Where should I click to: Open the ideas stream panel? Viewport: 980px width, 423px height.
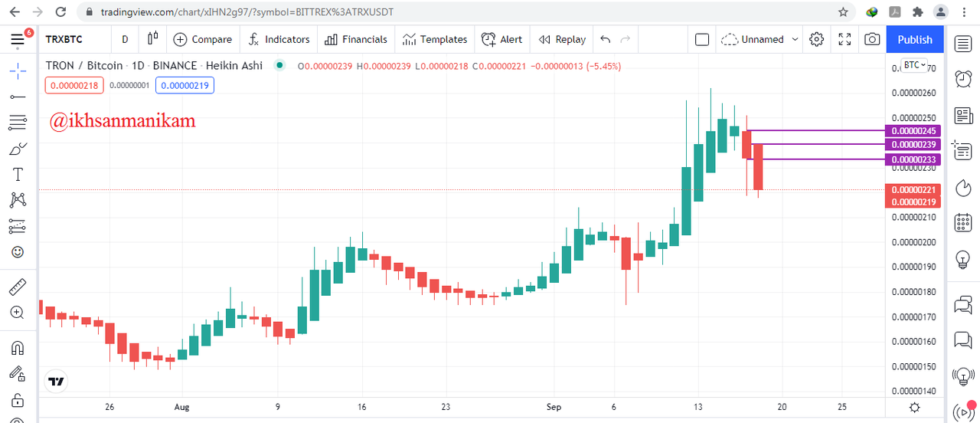tap(962, 375)
